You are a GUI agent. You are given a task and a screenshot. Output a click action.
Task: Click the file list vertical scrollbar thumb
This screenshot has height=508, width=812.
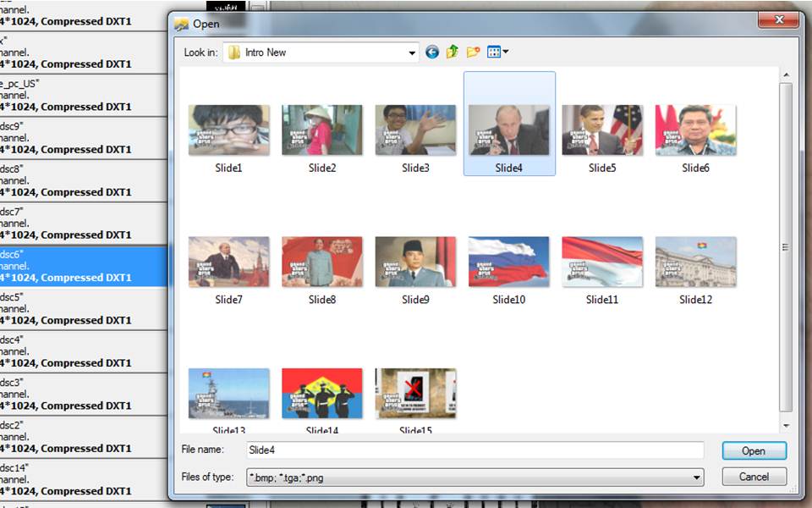[786, 247]
